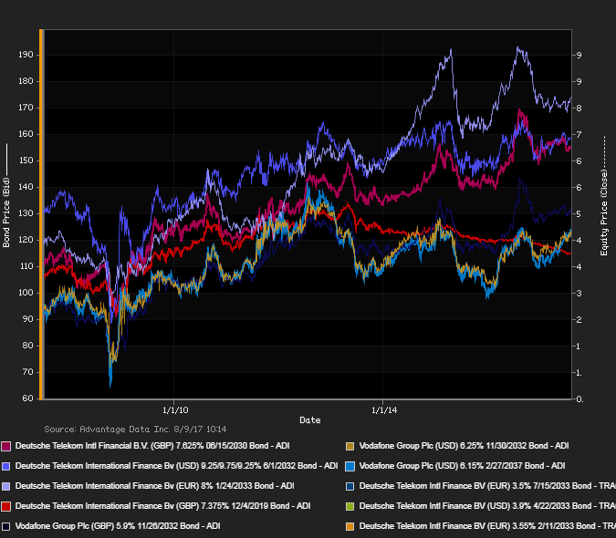The height and width of the screenshot is (538, 616).
Task: Select legend label Deutsche Telekom (EUR) 3.55% 2/11/2033
Action: point(487,526)
